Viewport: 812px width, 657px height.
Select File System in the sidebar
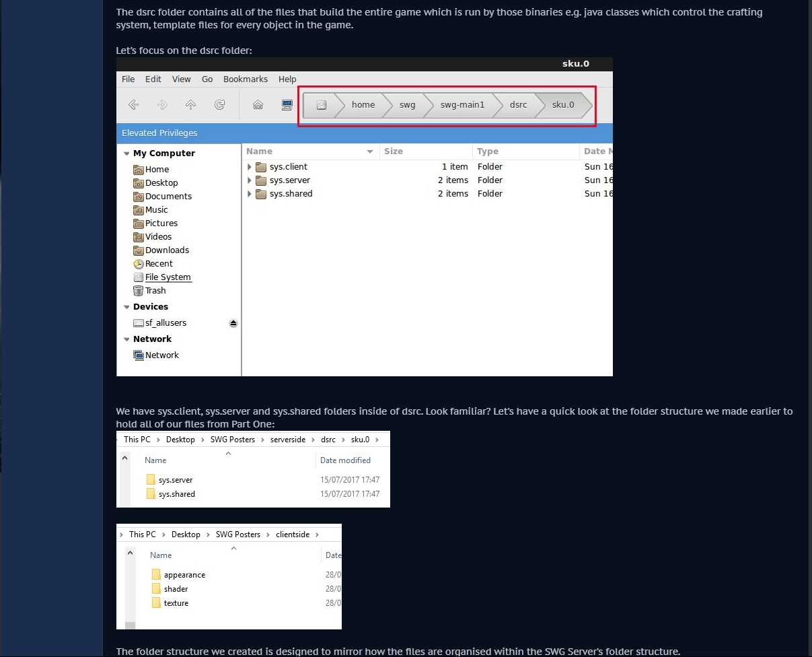point(168,277)
